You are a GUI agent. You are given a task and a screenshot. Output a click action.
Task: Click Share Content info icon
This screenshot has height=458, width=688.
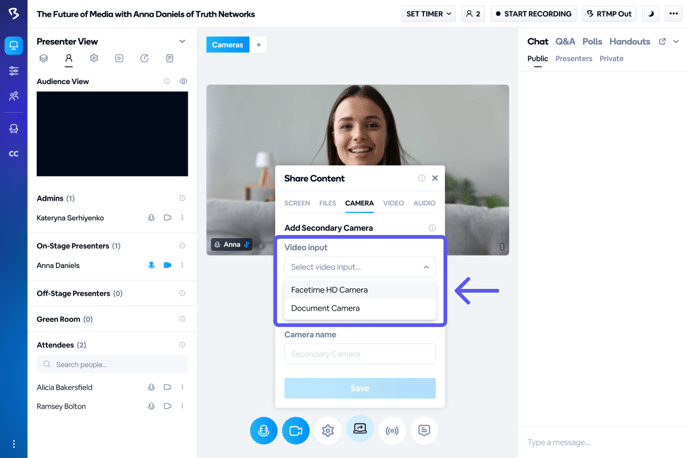pyautogui.click(x=422, y=178)
